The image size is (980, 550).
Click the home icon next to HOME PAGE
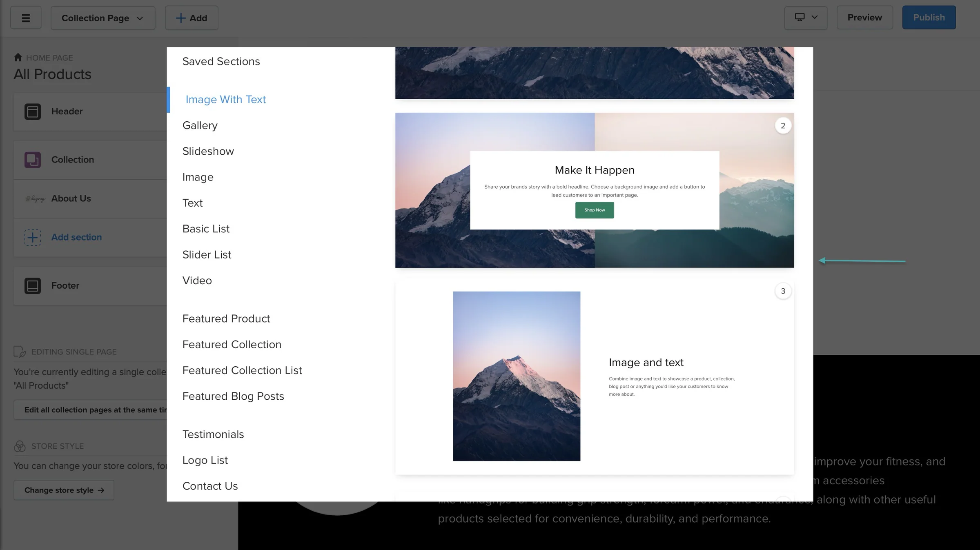18,57
